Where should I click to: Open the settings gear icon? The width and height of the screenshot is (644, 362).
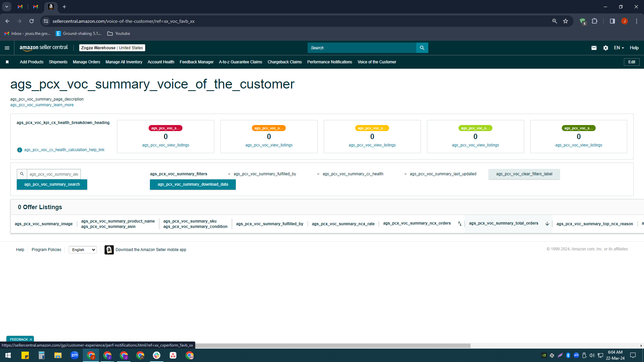[x=606, y=48]
